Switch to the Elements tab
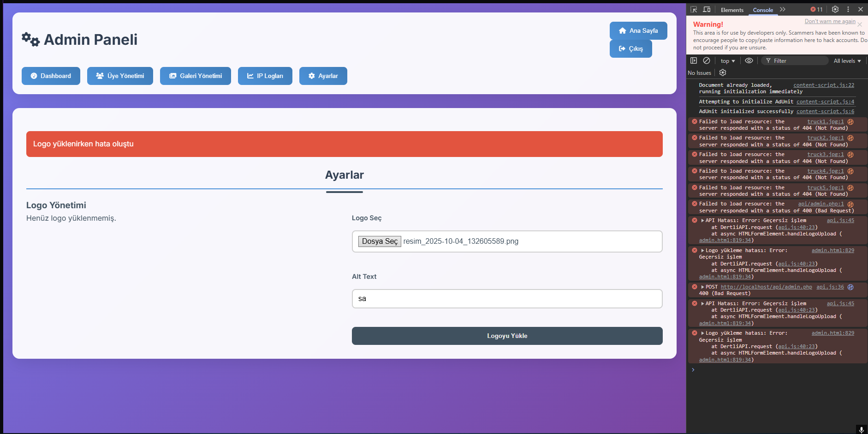This screenshot has height=434, width=868. pos(732,10)
